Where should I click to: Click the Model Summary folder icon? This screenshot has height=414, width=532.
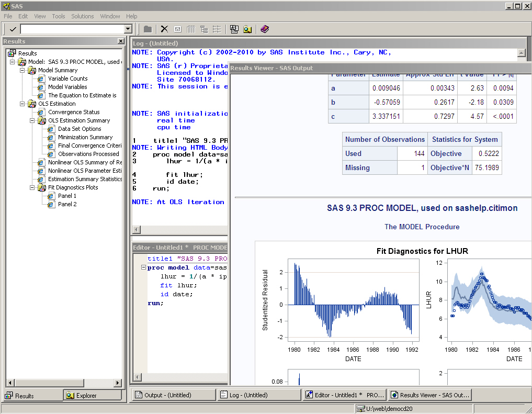click(x=32, y=70)
